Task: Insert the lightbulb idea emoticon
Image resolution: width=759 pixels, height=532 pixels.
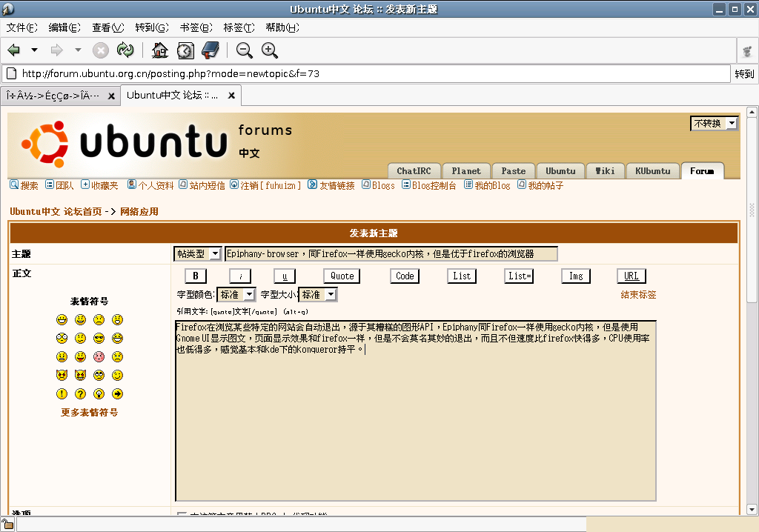Action: pos(99,393)
